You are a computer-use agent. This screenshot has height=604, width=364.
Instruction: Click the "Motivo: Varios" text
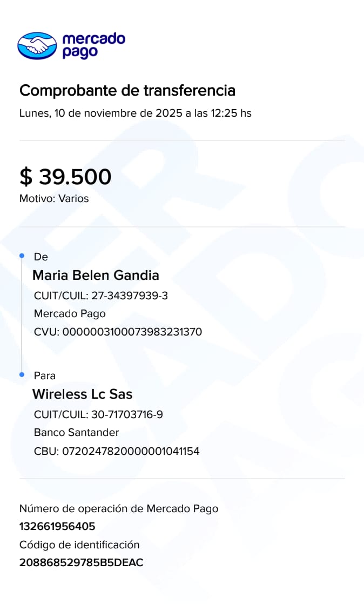pos(54,198)
